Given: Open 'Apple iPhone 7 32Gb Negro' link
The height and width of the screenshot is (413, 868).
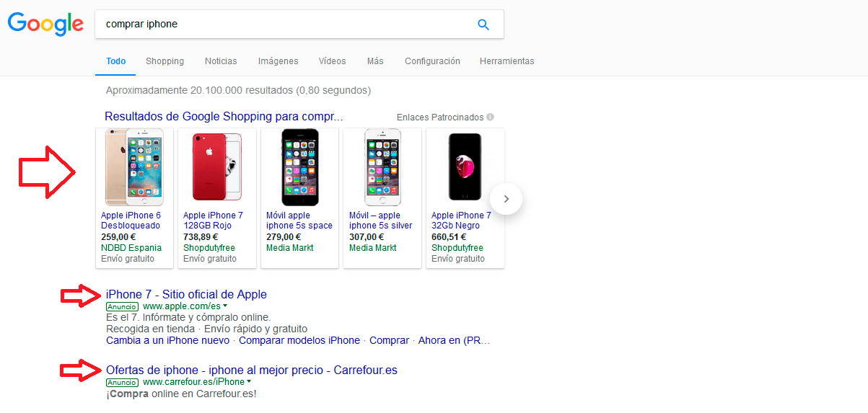Looking at the screenshot, I should click(x=461, y=221).
